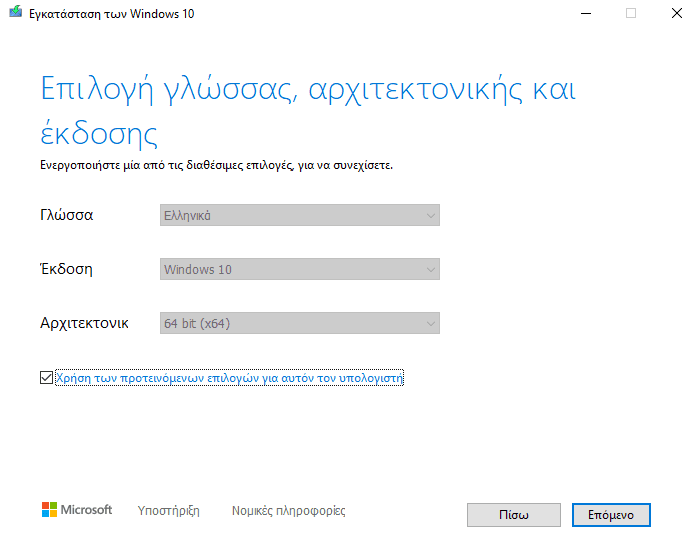
Task: Open the Γλώσσα dropdown showing Ελληνικά
Action: pyautogui.click(x=300, y=215)
